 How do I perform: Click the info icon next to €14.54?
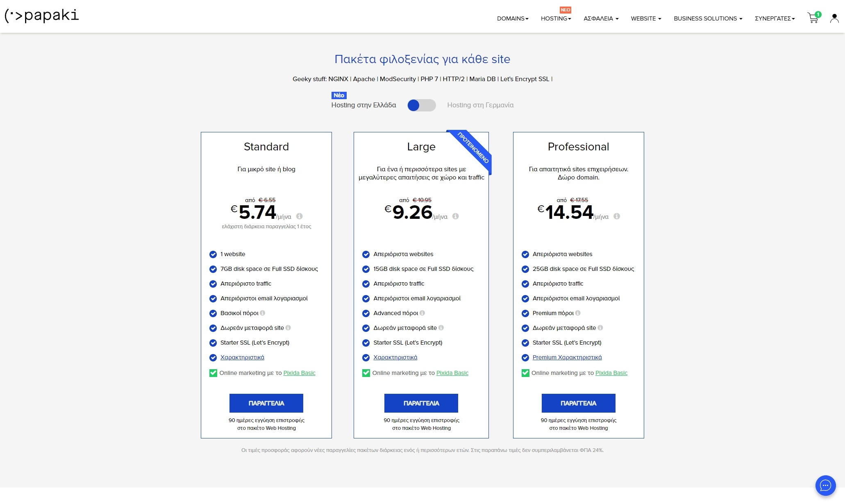pyautogui.click(x=617, y=217)
